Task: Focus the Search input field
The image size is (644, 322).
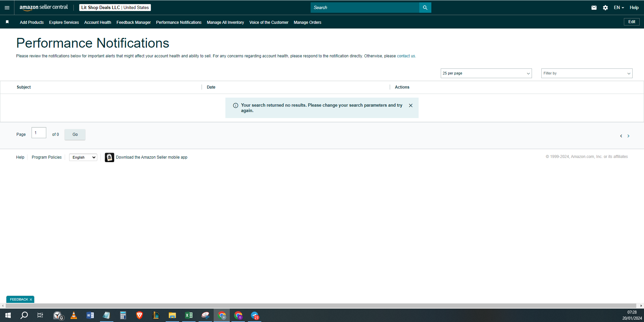Action: (365, 7)
